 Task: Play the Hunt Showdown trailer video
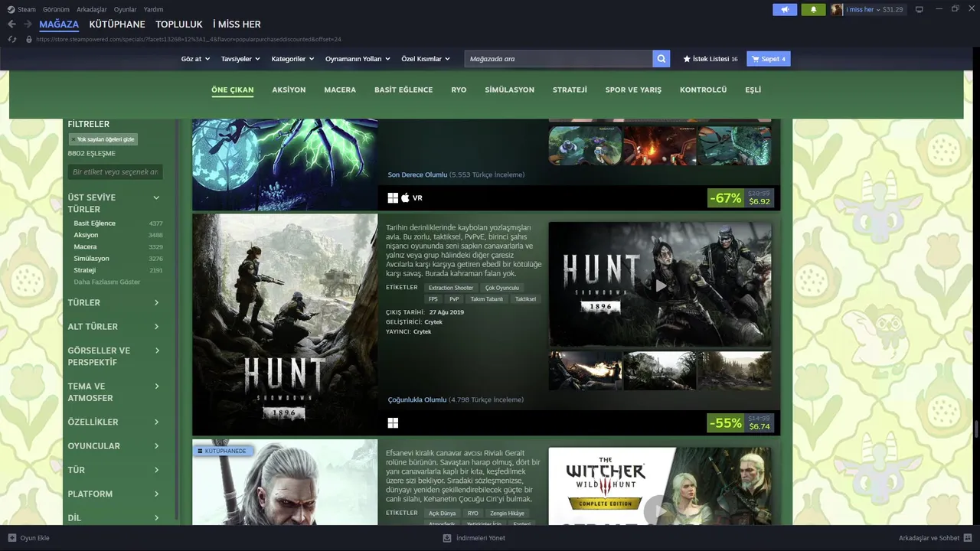pos(661,285)
